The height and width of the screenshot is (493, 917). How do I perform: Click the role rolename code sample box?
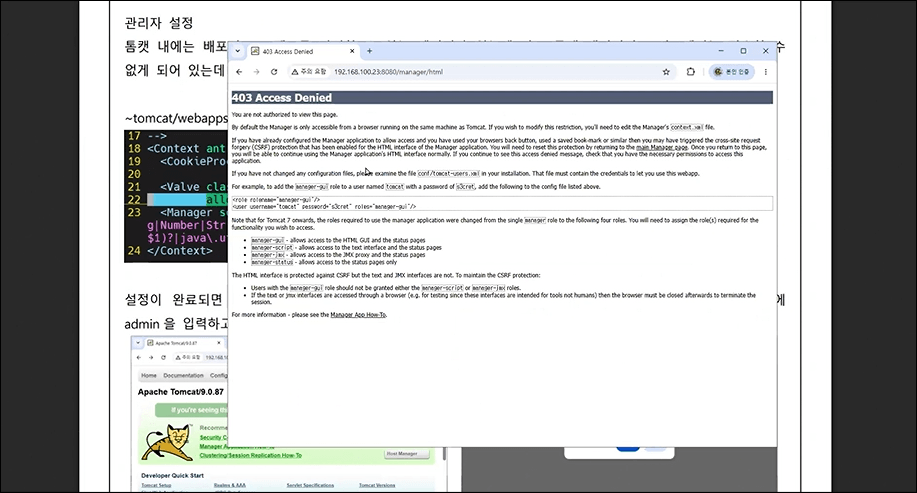click(x=502, y=203)
